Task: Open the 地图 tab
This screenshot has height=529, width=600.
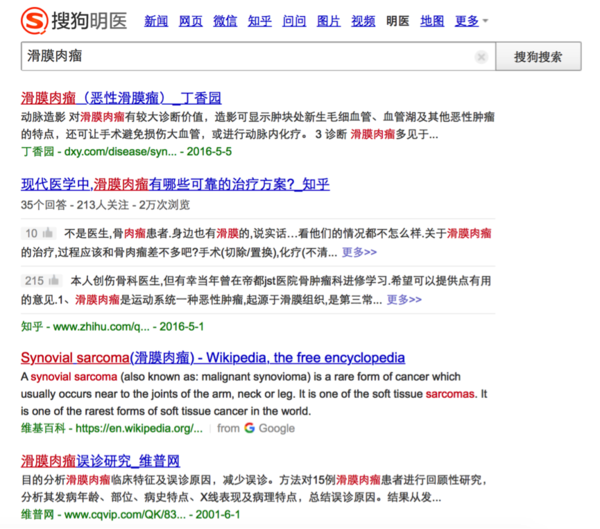Action: point(432,21)
